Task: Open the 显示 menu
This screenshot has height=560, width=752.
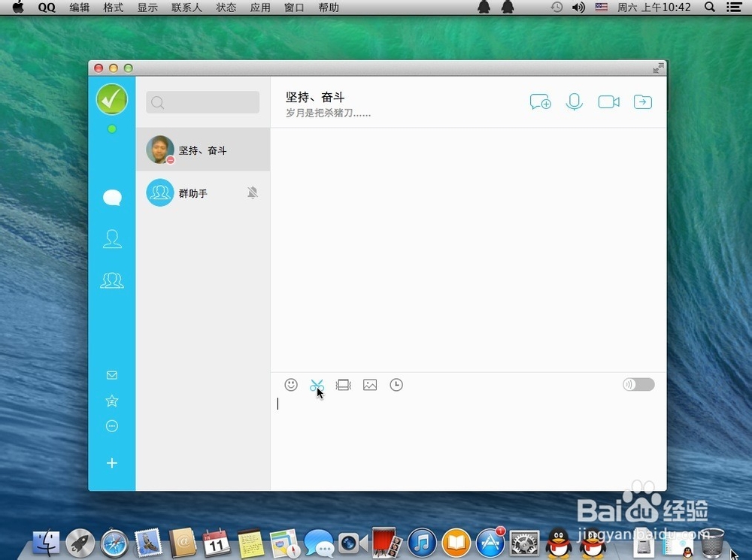Action: pyautogui.click(x=147, y=8)
